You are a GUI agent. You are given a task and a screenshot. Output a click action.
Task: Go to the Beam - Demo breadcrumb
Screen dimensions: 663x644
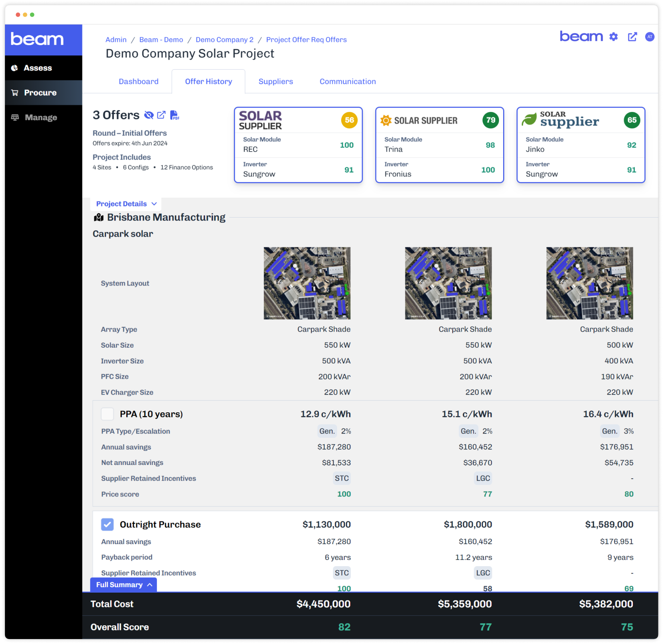tap(161, 40)
